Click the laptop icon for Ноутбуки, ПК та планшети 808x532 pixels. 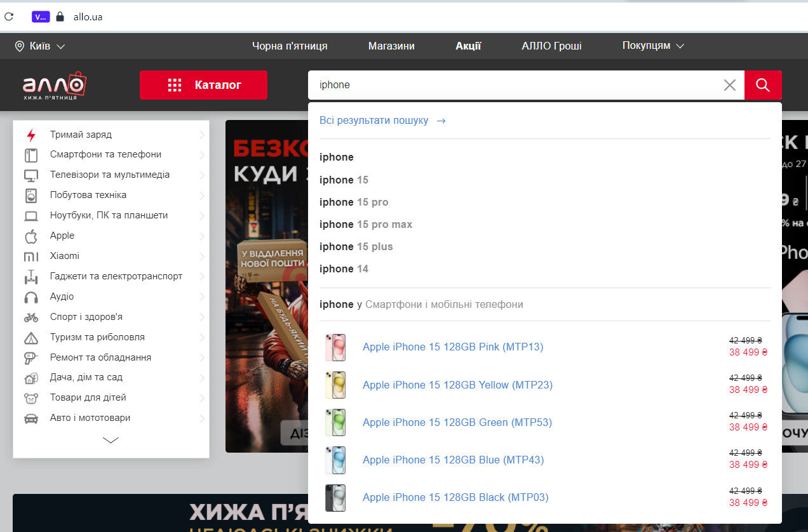(x=31, y=216)
